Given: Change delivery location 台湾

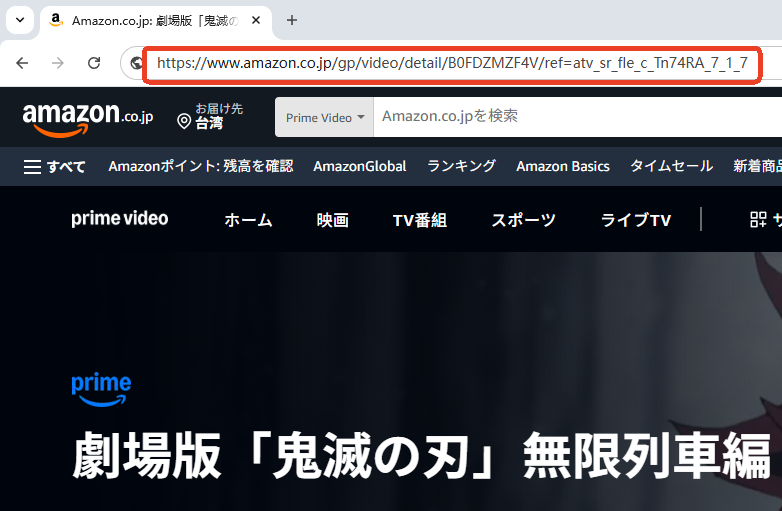Looking at the screenshot, I should 210,116.
